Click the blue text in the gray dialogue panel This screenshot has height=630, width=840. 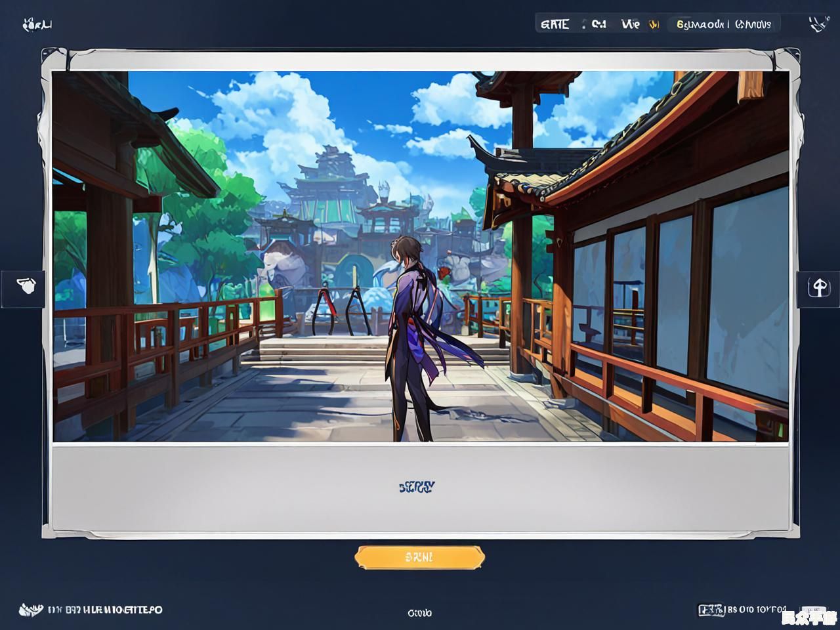(417, 487)
